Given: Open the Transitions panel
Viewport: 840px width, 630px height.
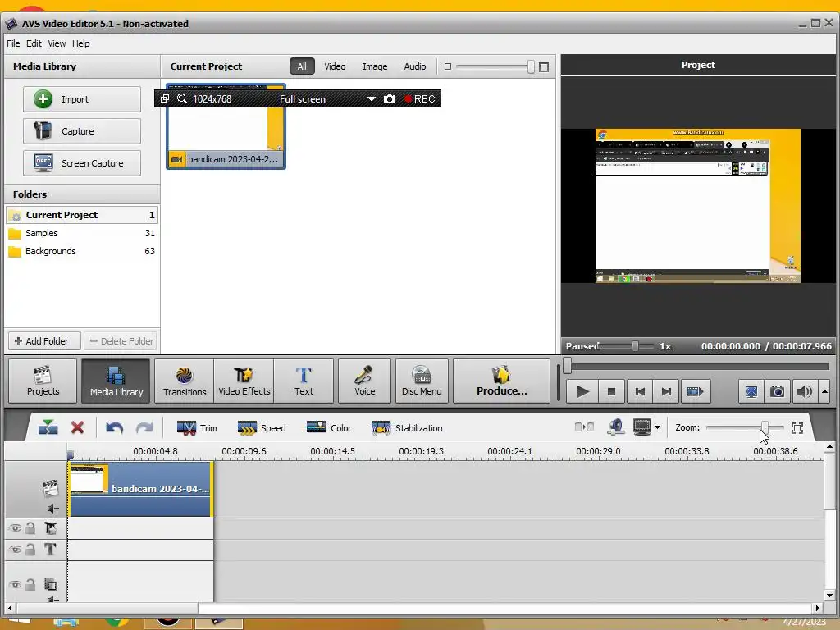Looking at the screenshot, I should pyautogui.click(x=185, y=381).
